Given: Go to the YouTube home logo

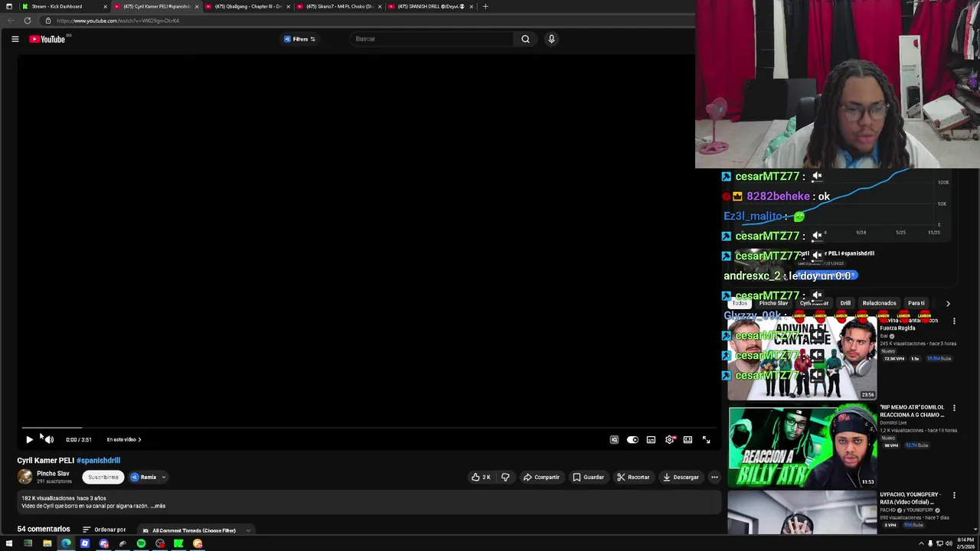Looking at the screenshot, I should click(47, 39).
